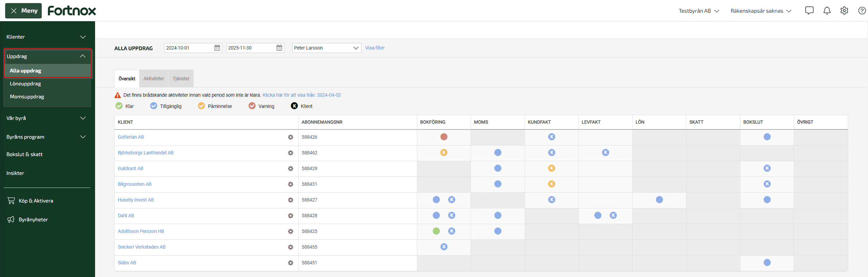Click the subscription number 588462
The height and width of the screenshot is (277, 868).
(x=310, y=153)
